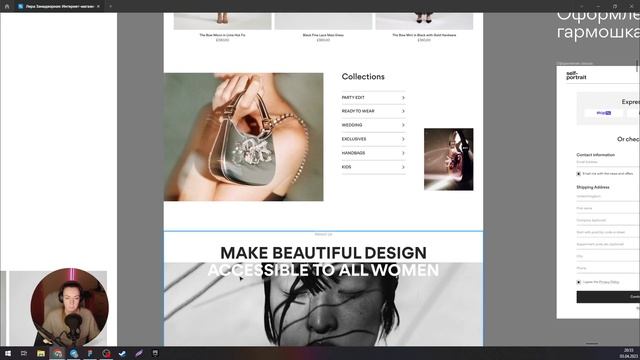Click Black Fine Lace Maxi Dress title
Viewport: 640px width, 360px height.
323,35
